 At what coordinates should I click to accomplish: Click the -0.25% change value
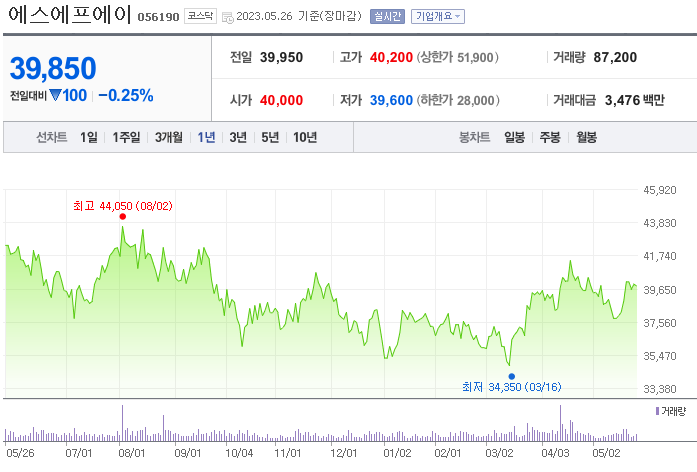click(x=126, y=95)
